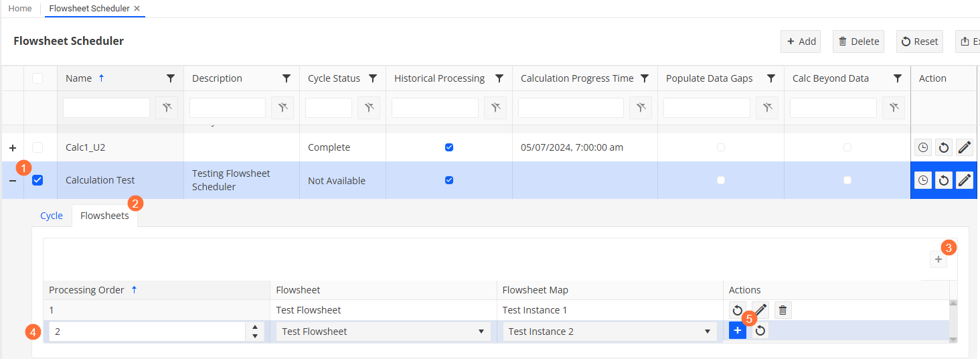Toggle Calc Beyond Data for Calculation Test

(847, 180)
